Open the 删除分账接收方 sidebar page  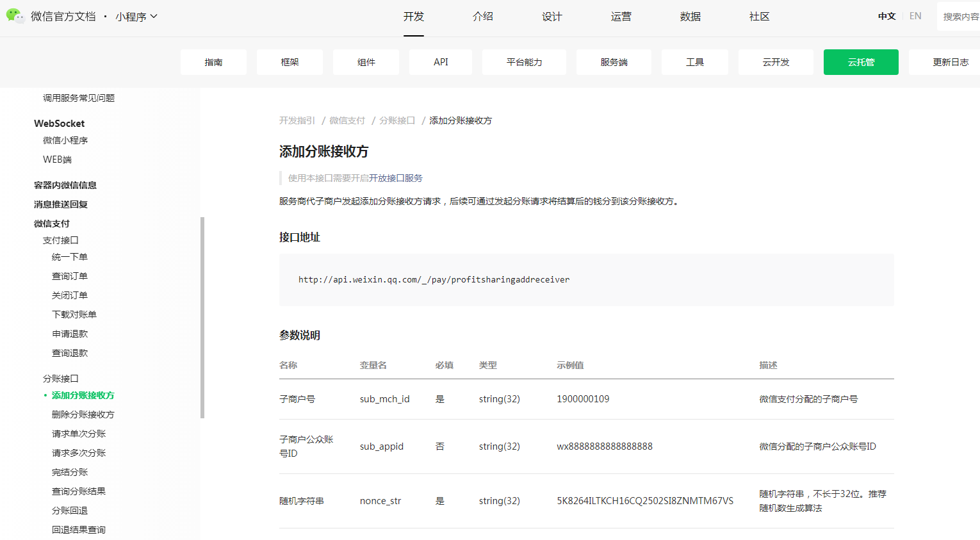[83, 414]
